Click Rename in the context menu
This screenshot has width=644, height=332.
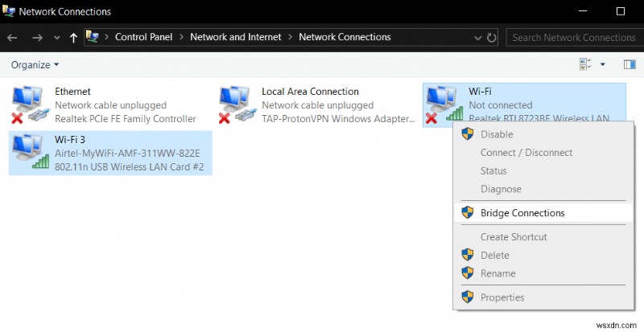point(497,273)
